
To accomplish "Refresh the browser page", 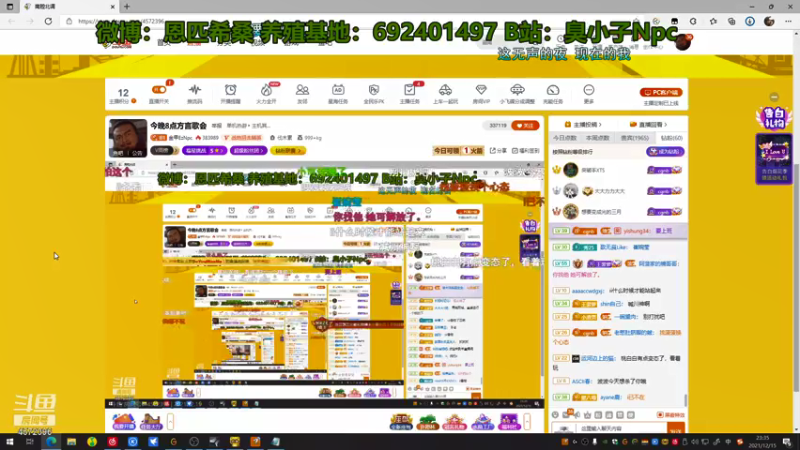I will click(48, 21).
